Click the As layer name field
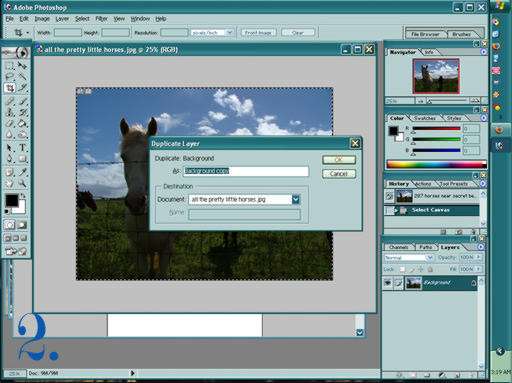This screenshot has width=512, height=383. click(246, 171)
